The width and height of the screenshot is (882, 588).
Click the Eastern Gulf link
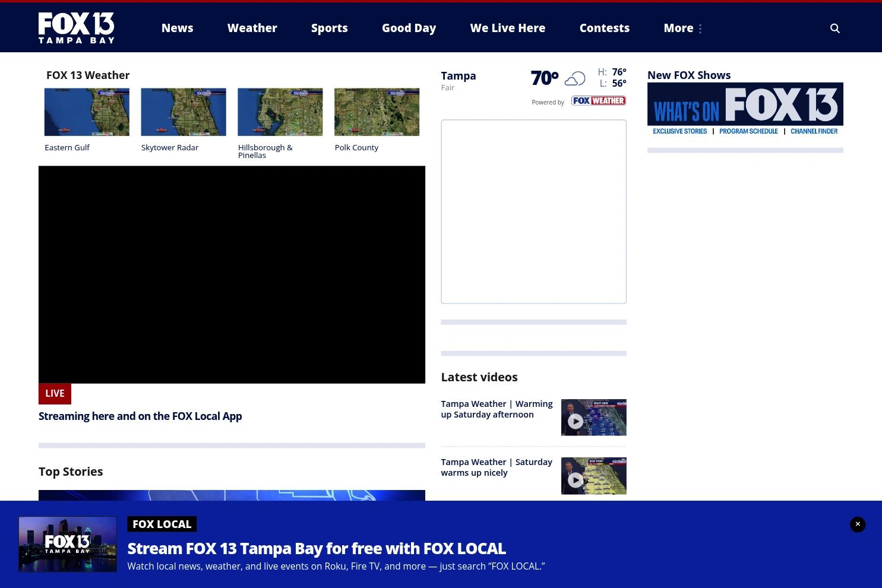tap(67, 147)
